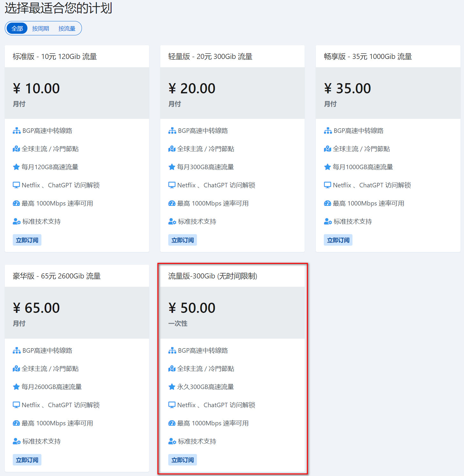Click support icon in 畅享版 标准技术支持 row
This screenshot has width=464, height=476.
pos(328,222)
